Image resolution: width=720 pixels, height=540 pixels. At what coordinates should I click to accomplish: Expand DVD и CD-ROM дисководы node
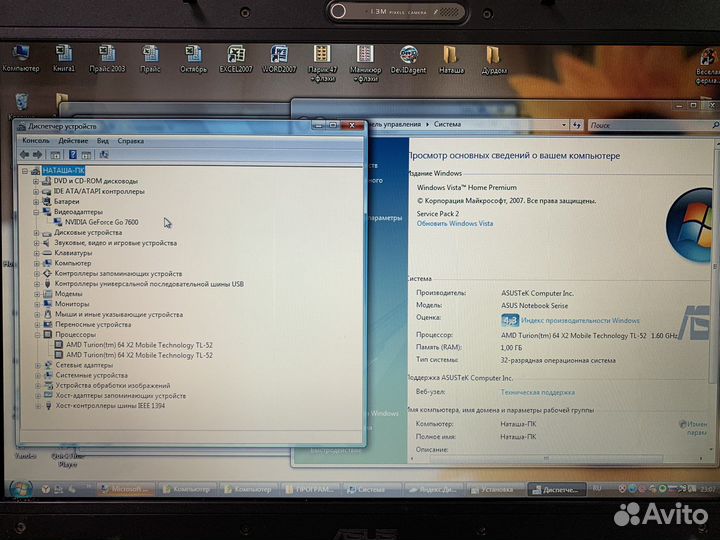(36, 181)
